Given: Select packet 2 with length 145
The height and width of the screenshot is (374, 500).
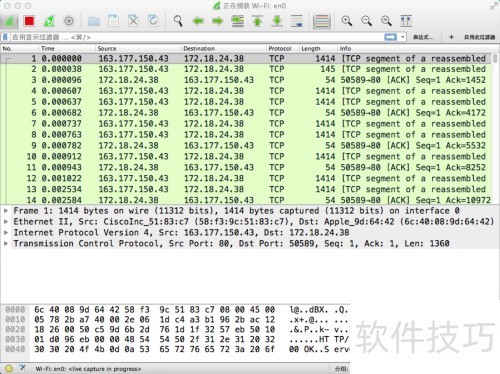Looking at the screenshot, I should (x=246, y=69).
